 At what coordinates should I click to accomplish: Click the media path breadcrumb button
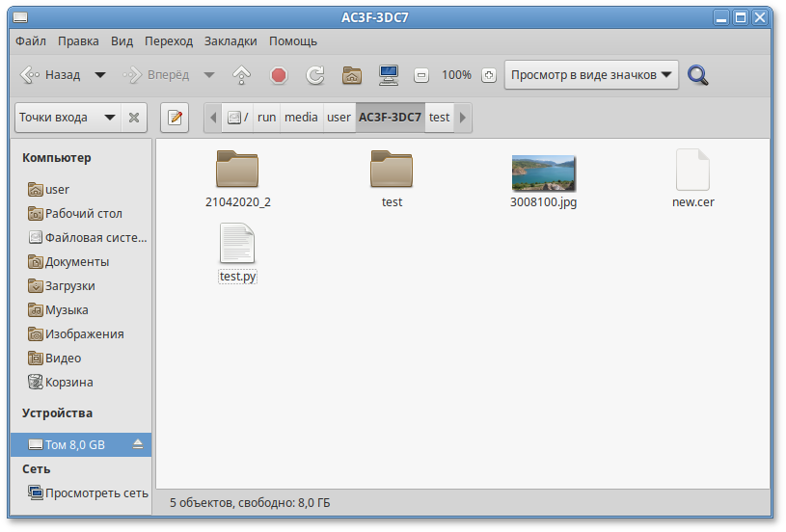pyautogui.click(x=301, y=118)
